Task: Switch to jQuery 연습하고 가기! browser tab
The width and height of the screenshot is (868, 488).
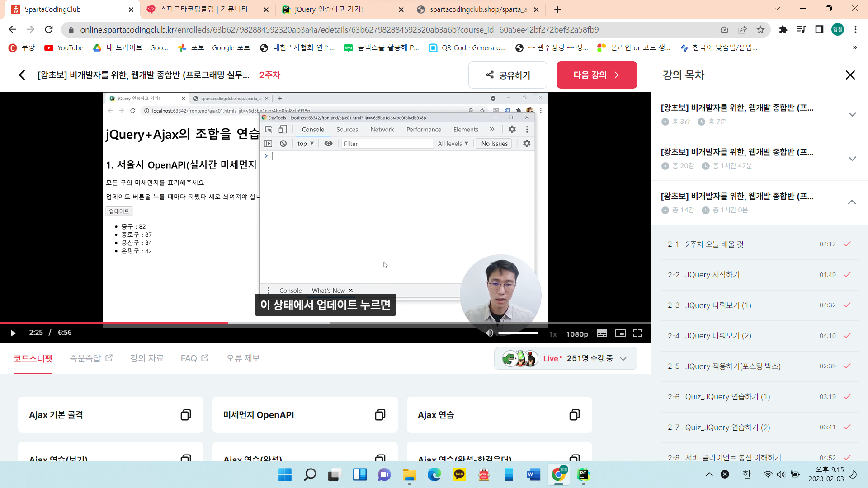Action: coord(342,9)
